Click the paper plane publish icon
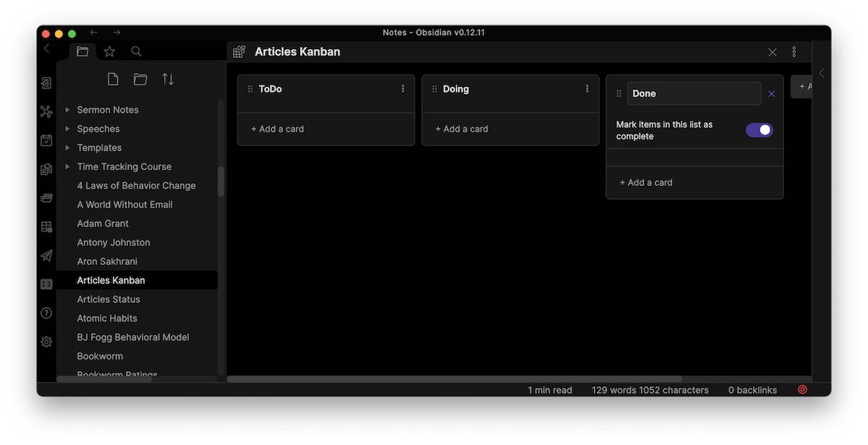This screenshot has width=868, height=445. coord(46,255)
